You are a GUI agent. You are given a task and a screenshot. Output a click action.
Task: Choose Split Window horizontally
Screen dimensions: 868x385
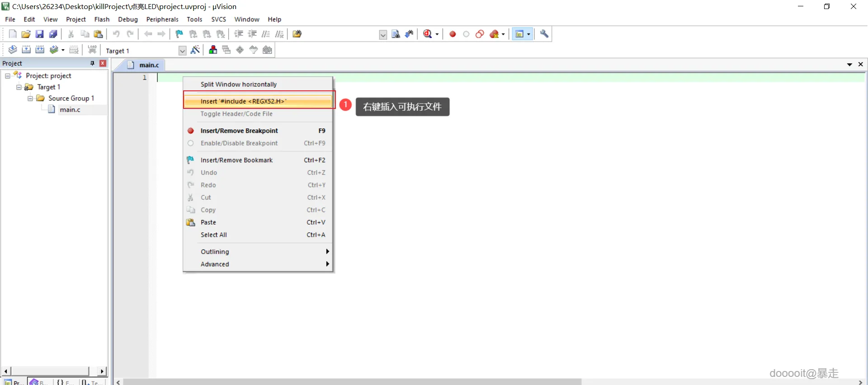coord(258,85)
